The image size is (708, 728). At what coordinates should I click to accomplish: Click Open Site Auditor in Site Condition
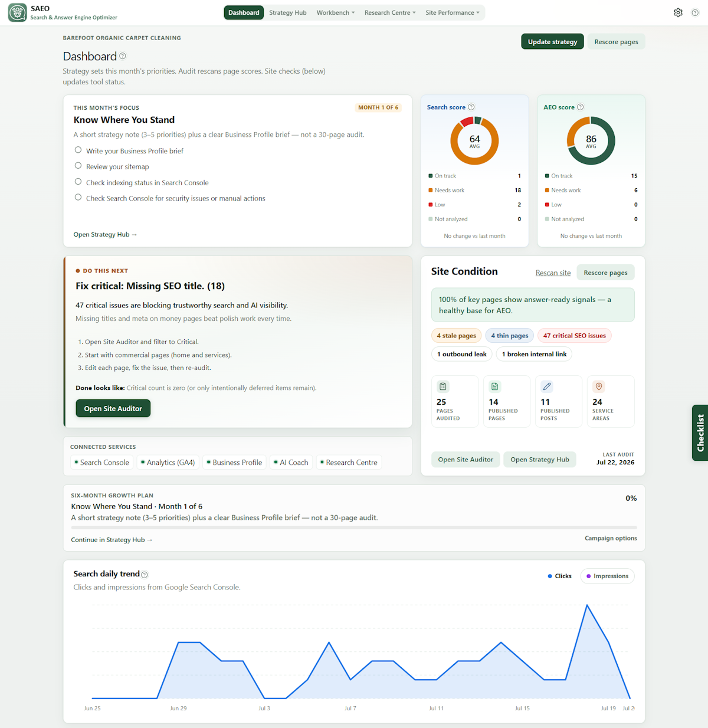[466, 460]
